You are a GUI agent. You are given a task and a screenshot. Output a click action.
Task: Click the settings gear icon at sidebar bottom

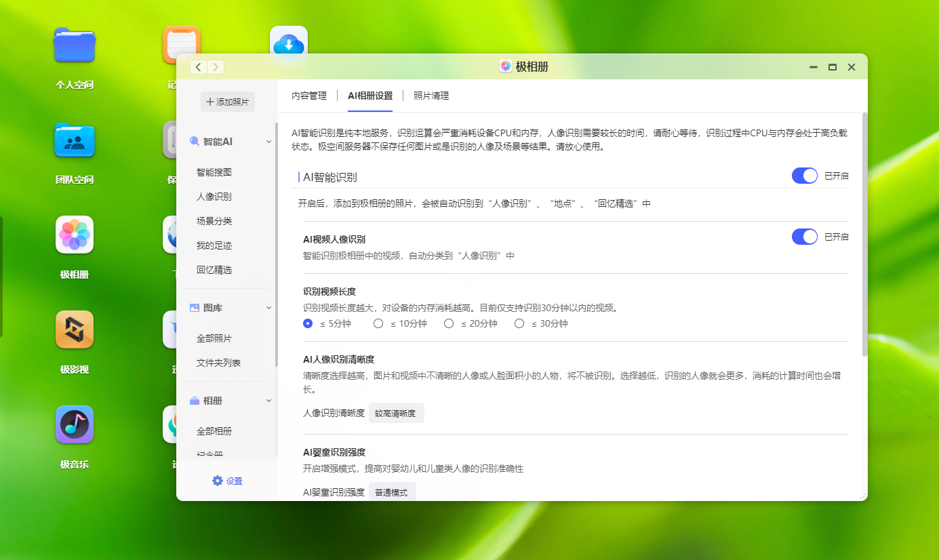point(218,481)
